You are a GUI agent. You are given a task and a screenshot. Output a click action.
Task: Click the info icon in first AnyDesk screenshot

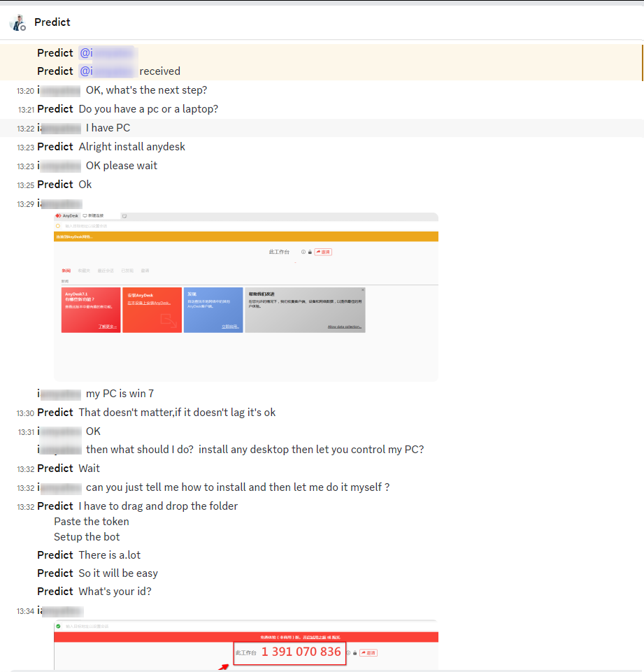click(303, 252)
